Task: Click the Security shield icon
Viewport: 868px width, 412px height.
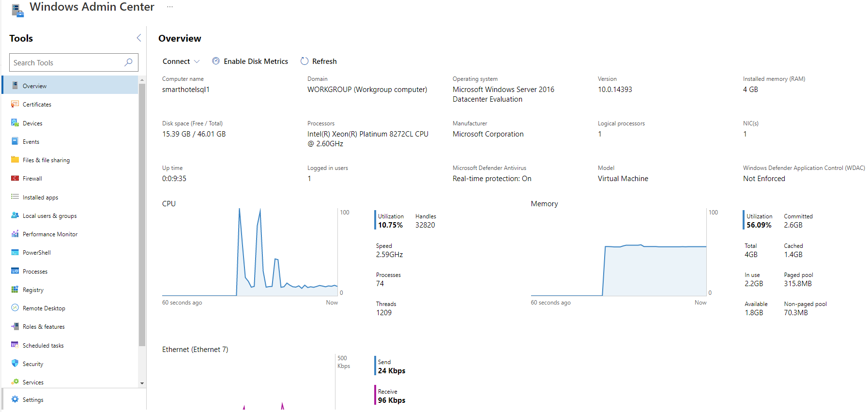Action: tap(15, 364)
